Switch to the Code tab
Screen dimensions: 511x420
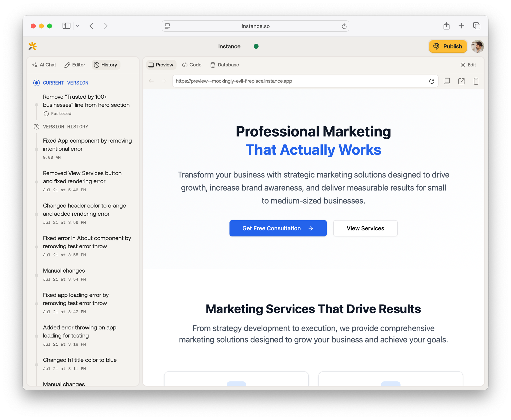coord(192,65)
